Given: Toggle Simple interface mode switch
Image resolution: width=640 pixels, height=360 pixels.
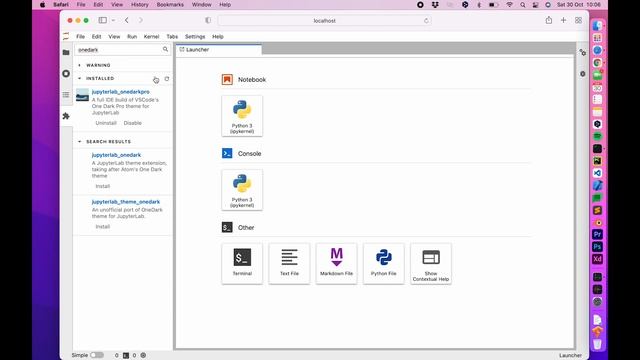Looking at the screenshot, I should click(x=97, y=355).
